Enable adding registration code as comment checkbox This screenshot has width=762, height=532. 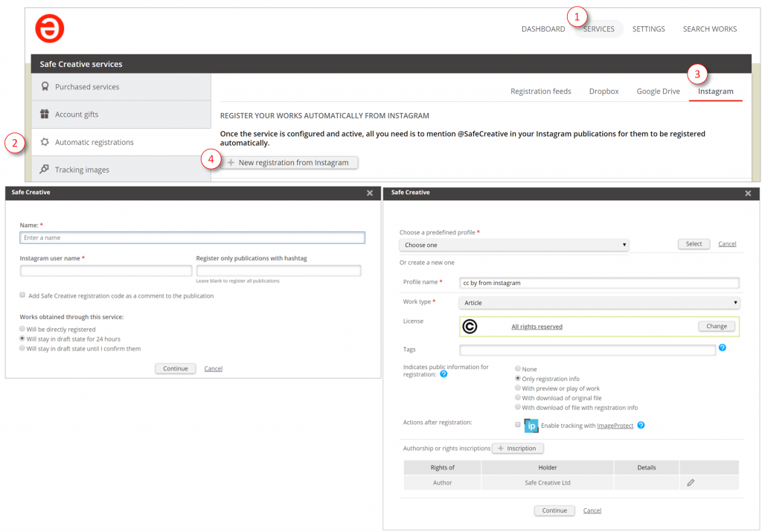(x=23, y=295)
